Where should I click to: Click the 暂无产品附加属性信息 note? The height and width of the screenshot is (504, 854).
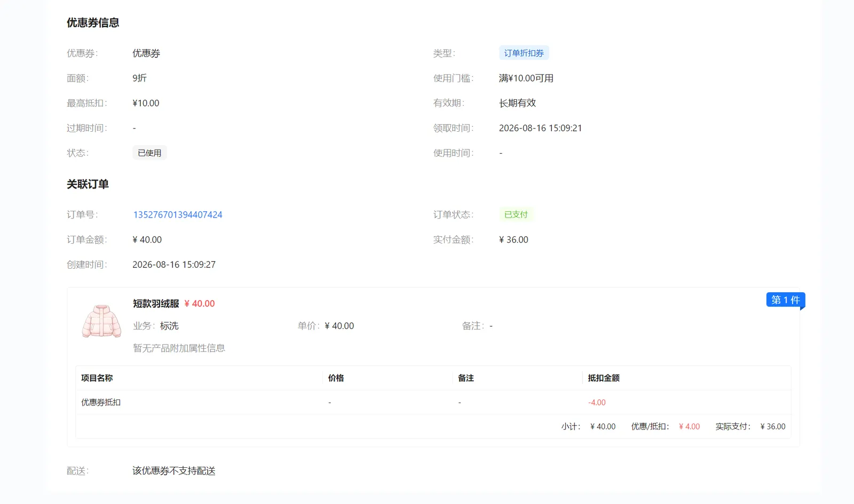[179, 348]
